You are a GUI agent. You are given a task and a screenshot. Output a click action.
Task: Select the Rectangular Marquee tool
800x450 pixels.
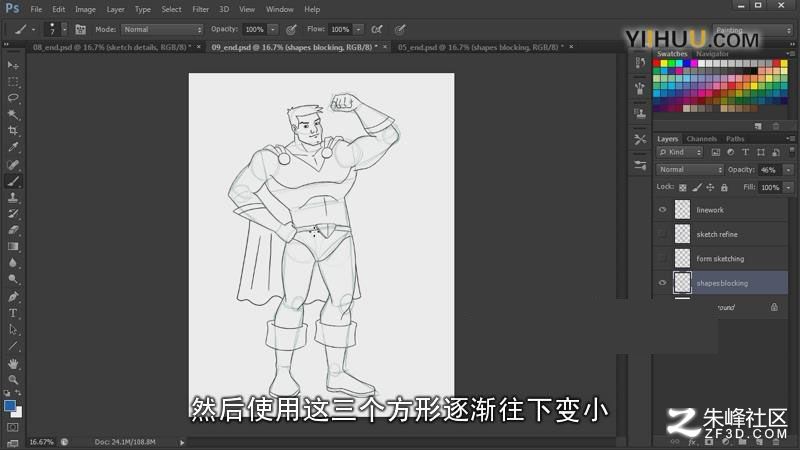tap(13, 82)
